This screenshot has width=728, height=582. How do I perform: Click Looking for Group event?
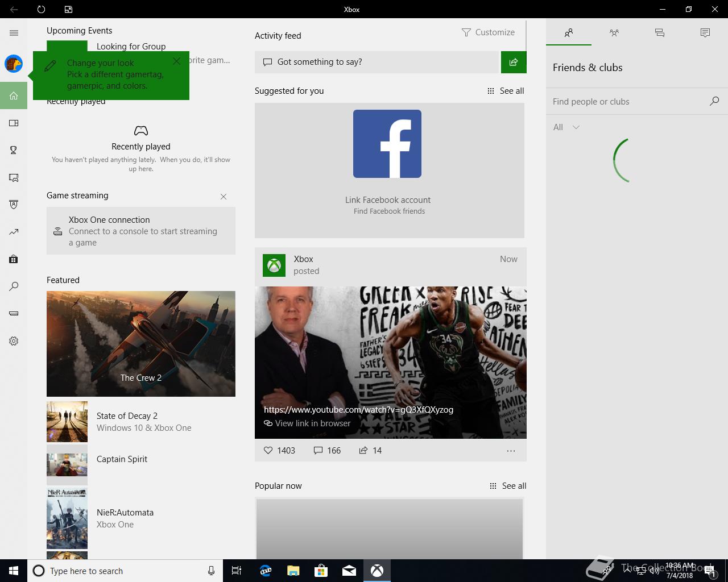coord(131,47)
